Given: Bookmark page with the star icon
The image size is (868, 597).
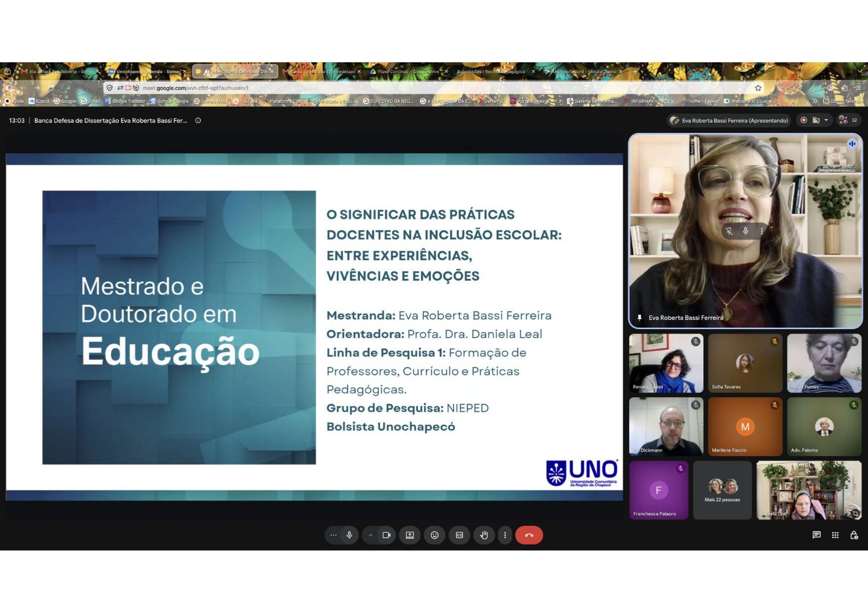Looking at the screenshot, I should [758, 88].
